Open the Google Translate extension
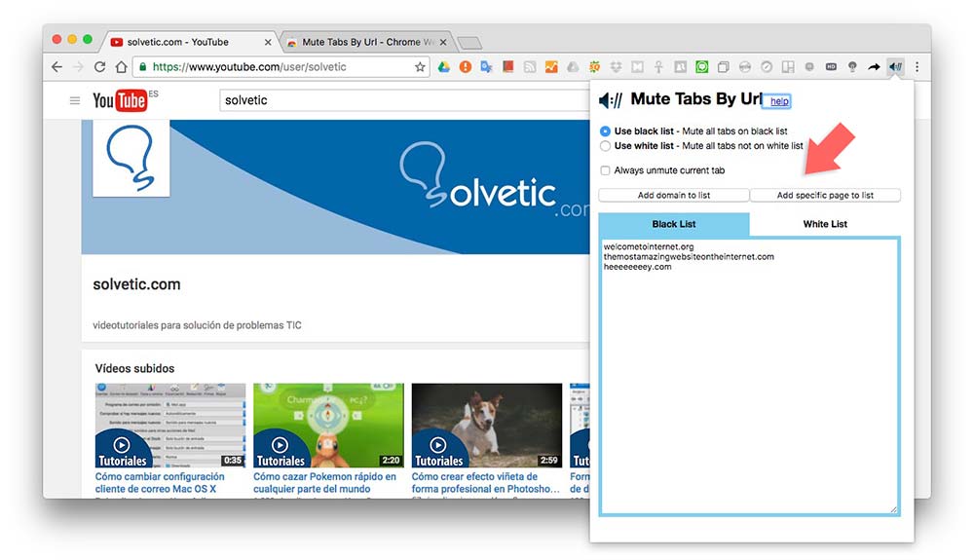 point(486,67)
